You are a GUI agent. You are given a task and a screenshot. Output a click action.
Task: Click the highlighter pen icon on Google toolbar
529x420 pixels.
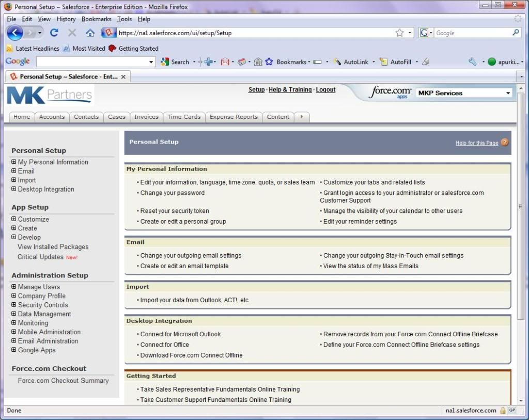[426, 62]
